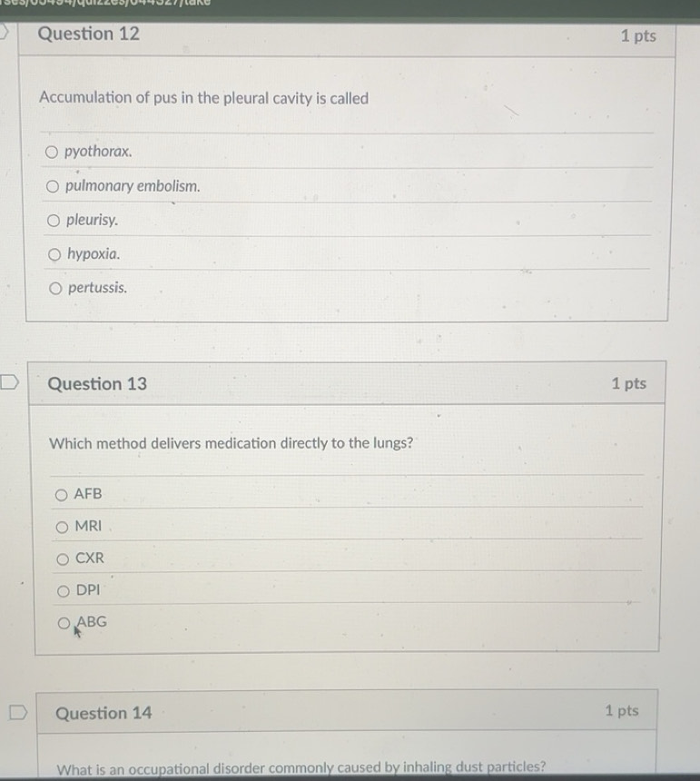Click the Question 14 header title
Screen dimensions: 700x781
(x=104, y=713)
